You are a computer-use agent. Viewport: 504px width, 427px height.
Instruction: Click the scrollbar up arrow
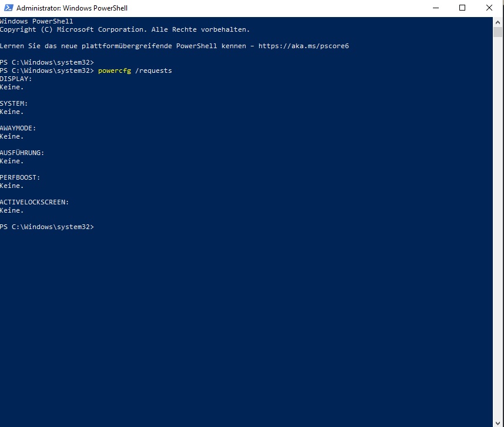498,22
